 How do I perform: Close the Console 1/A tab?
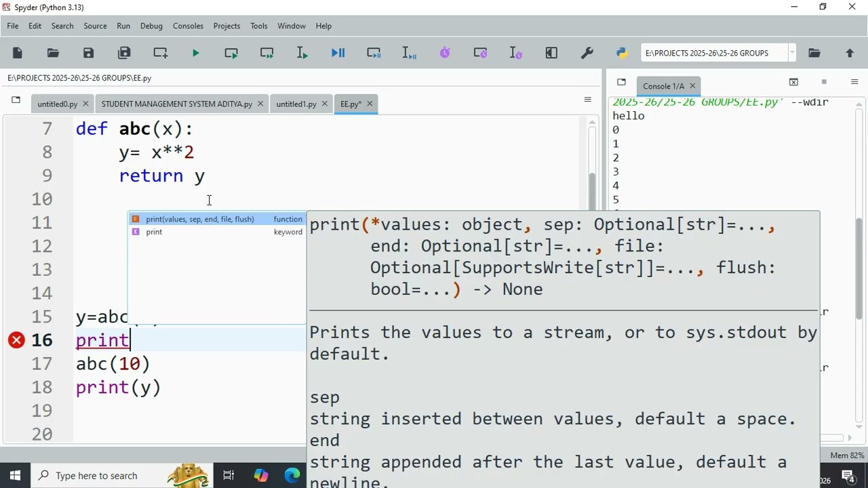tap(692, 86)
